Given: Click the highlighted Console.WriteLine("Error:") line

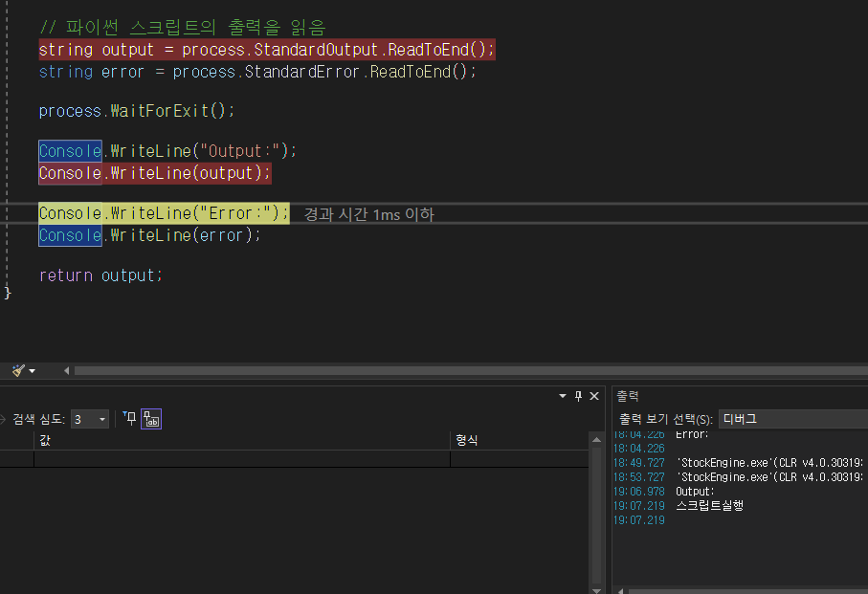Looking at the screenshot, I should point(164,213).
